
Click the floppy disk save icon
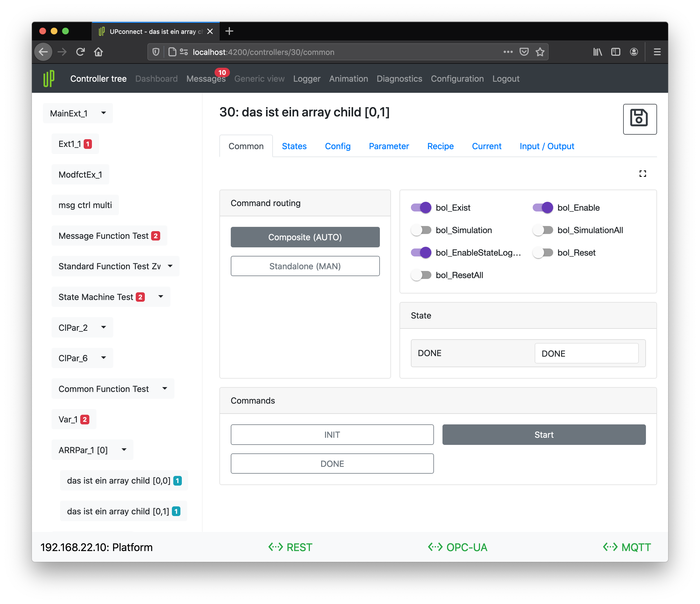[x=639, y=119]
